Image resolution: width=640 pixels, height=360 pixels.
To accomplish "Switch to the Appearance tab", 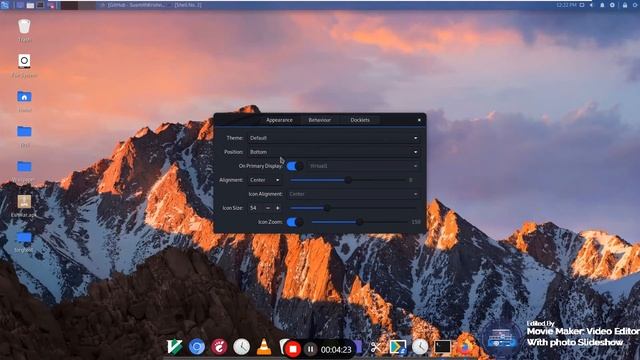I will point(280,120).
